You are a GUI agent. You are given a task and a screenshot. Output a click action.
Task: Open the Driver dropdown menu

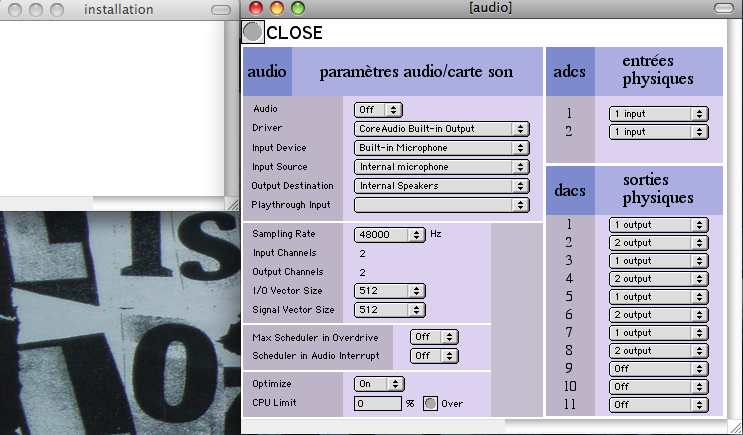coord(441,129)
